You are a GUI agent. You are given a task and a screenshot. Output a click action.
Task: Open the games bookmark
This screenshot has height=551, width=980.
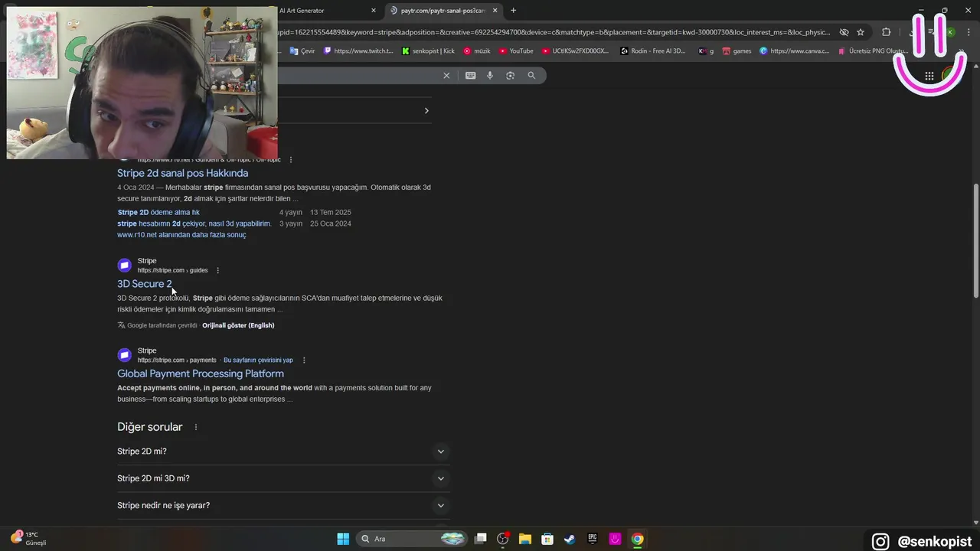(x=737, y=51)
